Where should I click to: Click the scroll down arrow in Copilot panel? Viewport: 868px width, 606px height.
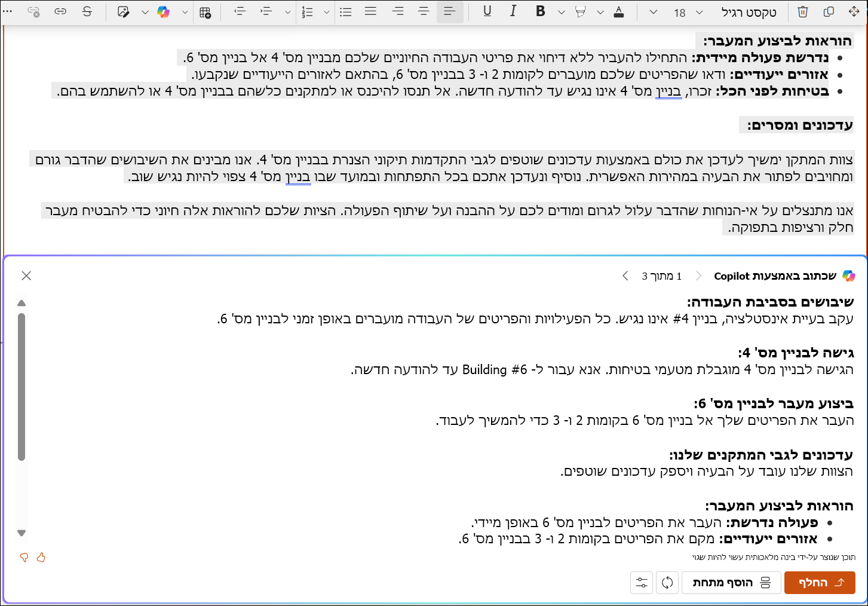coord(22,532)
